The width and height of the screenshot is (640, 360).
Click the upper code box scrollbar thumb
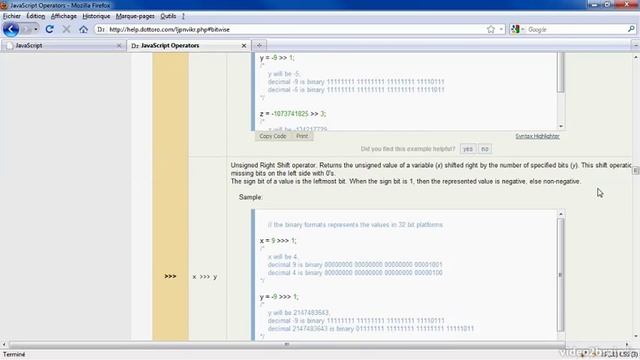click(x=561, y=72)
